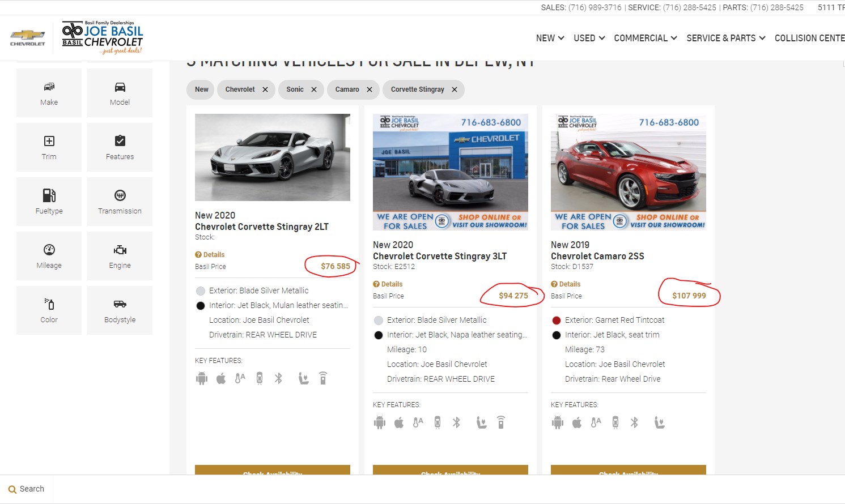Expand the NEW navigation dropdown
The image size is (845, 504).
550,38
